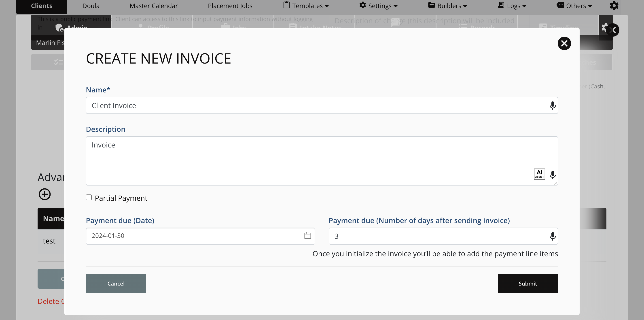This screenshot has width=644, height=320.
Task: Open AI Assist for Description
Action: coord(539,174)
